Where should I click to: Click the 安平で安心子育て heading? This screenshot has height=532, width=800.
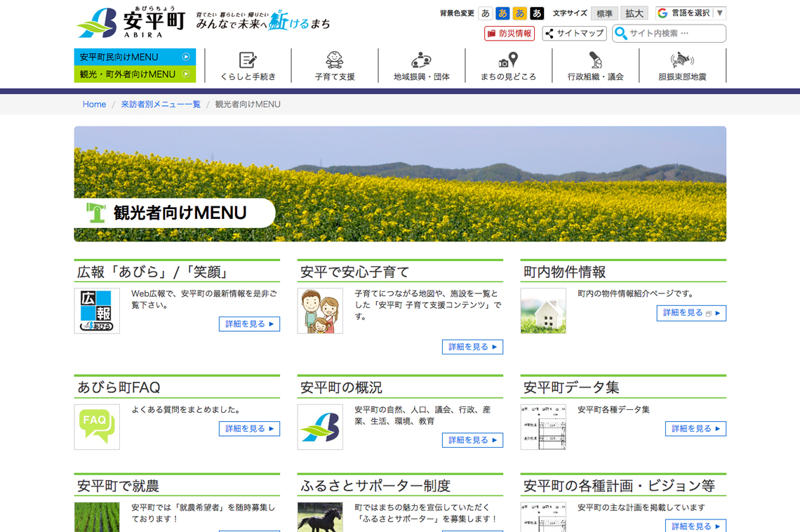(x=354, y=272)
